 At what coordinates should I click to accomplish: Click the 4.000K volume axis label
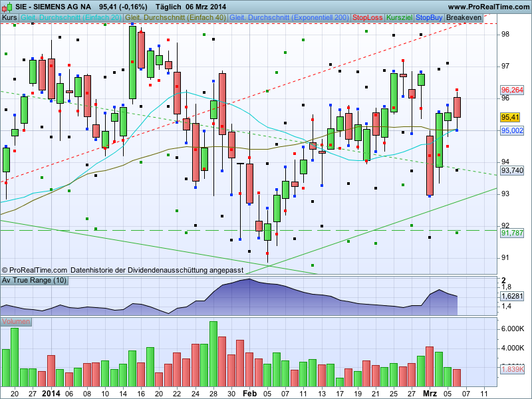point(512,348)
